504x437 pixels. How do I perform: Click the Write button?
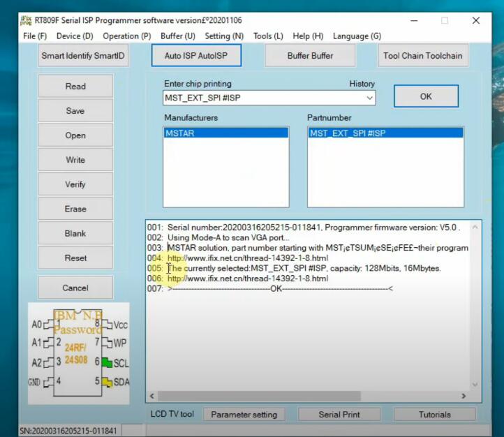coord(75,160)
